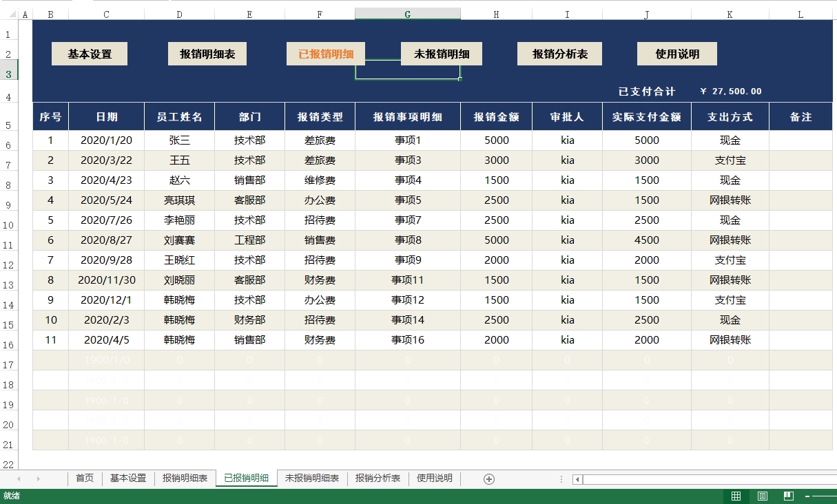
Task: Switch to the 未报销明细表 sheet tab
Action: (312, 478)
